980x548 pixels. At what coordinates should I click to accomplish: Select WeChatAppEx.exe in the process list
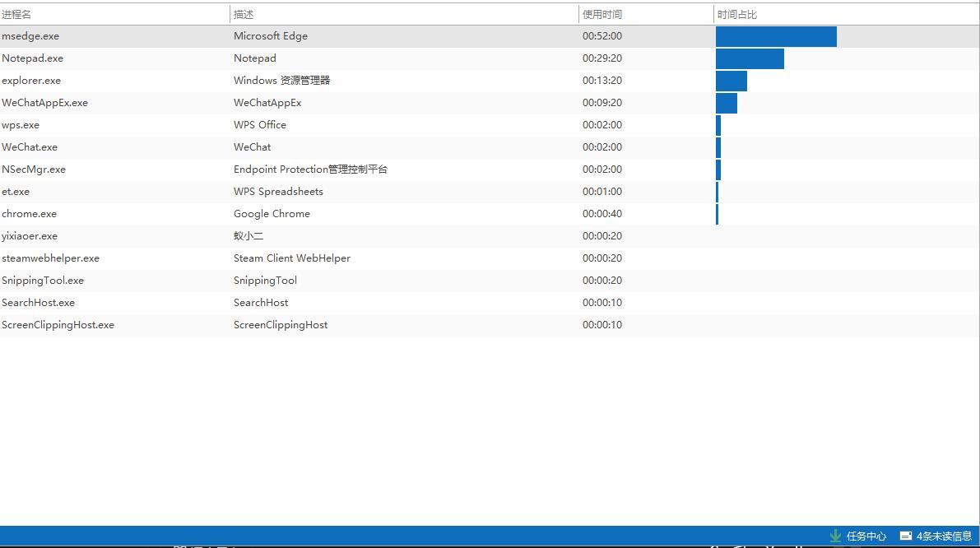[x=44, y=103]
